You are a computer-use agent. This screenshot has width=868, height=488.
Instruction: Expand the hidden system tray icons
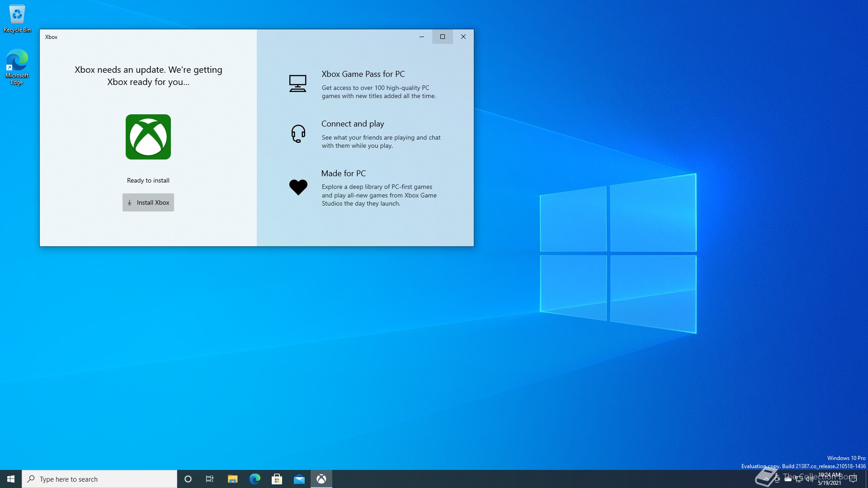(x=766, y=479)
